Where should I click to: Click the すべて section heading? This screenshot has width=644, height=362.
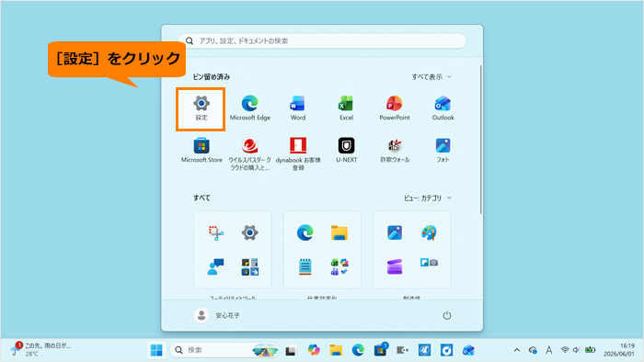tap(201, 198)
